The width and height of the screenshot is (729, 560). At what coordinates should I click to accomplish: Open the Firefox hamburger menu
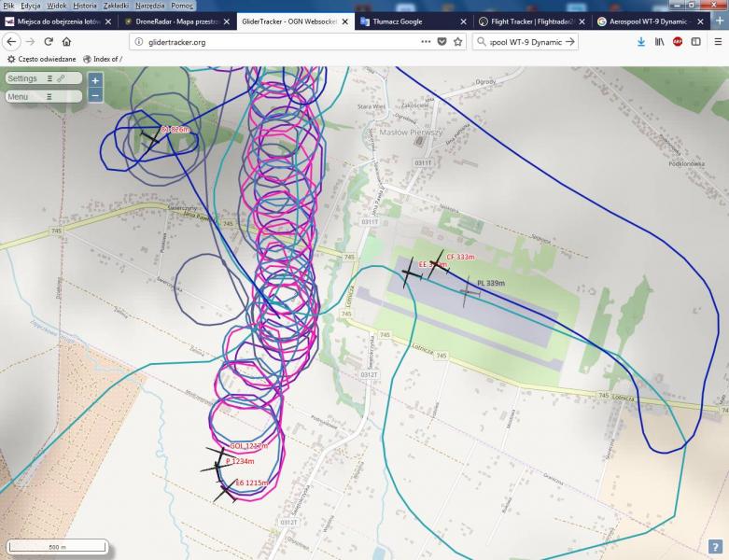click(x=718, y=41)
